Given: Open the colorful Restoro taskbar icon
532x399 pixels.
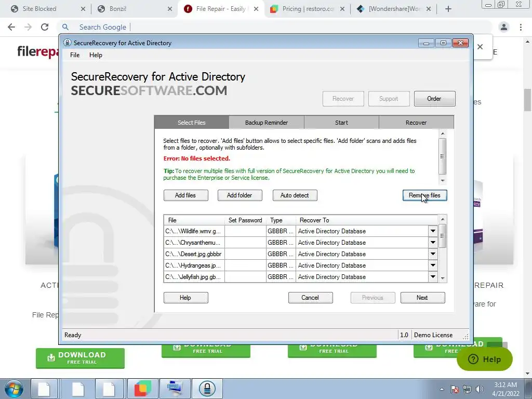Looking at the screenshot, I should (143, 389).
